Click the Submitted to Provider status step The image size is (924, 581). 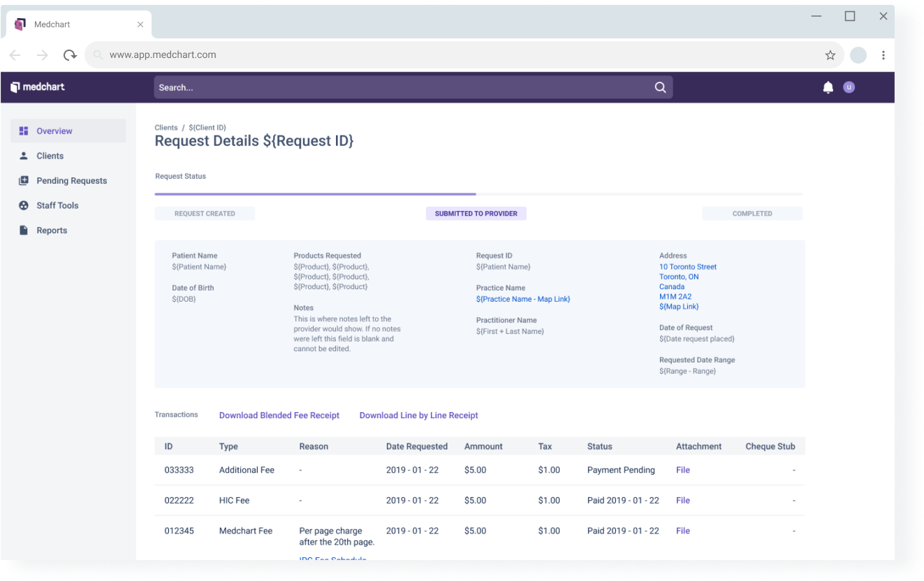(x=476, y=214)
